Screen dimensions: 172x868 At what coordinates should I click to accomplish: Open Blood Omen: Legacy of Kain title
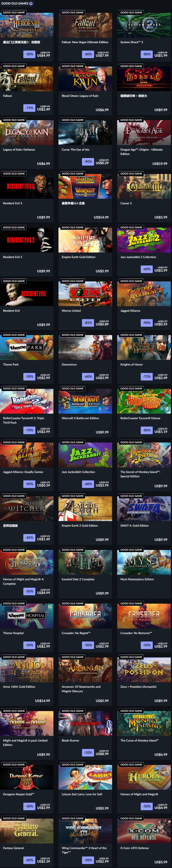coord(80,96)
